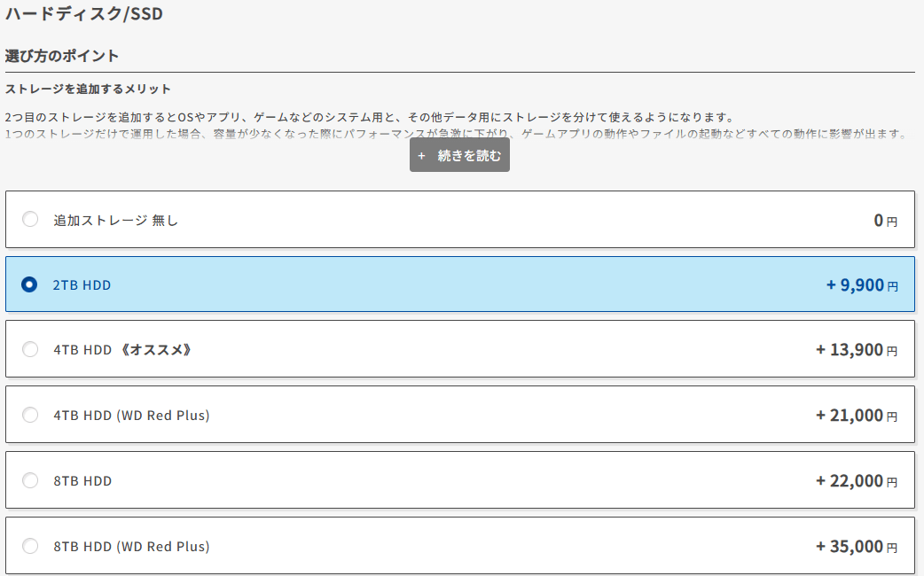This screenshot has width=924, height=576.
Task: Select the 4TB HDD (WD Red Plus) radio button
Action: [30, 415]
